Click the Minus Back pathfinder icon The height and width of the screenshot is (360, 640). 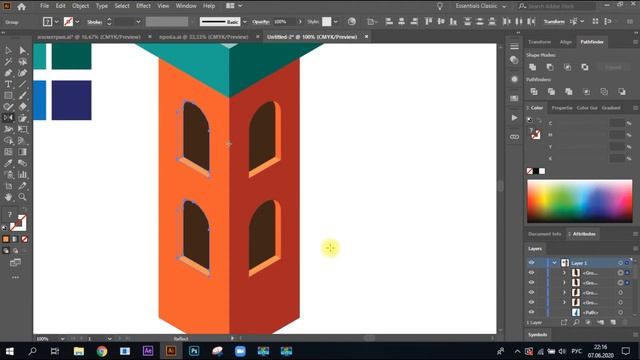622,92
